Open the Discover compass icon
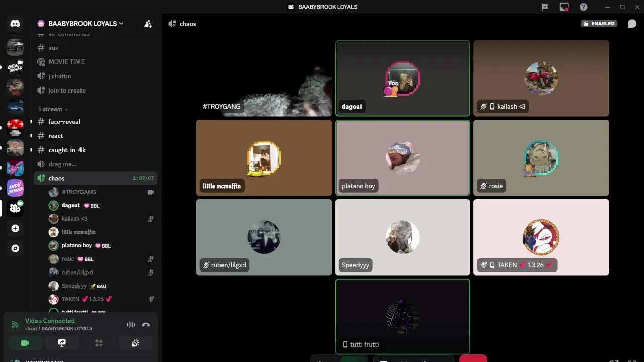 tap(15, 248)
